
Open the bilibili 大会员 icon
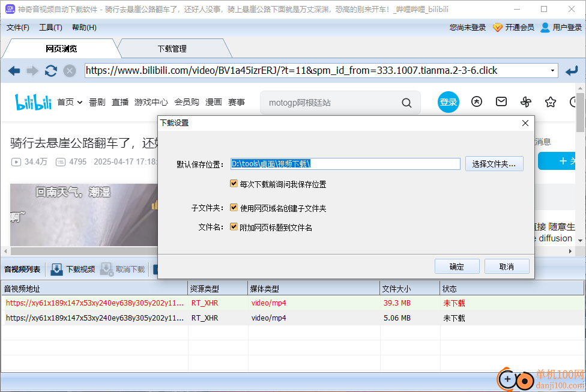477,101
